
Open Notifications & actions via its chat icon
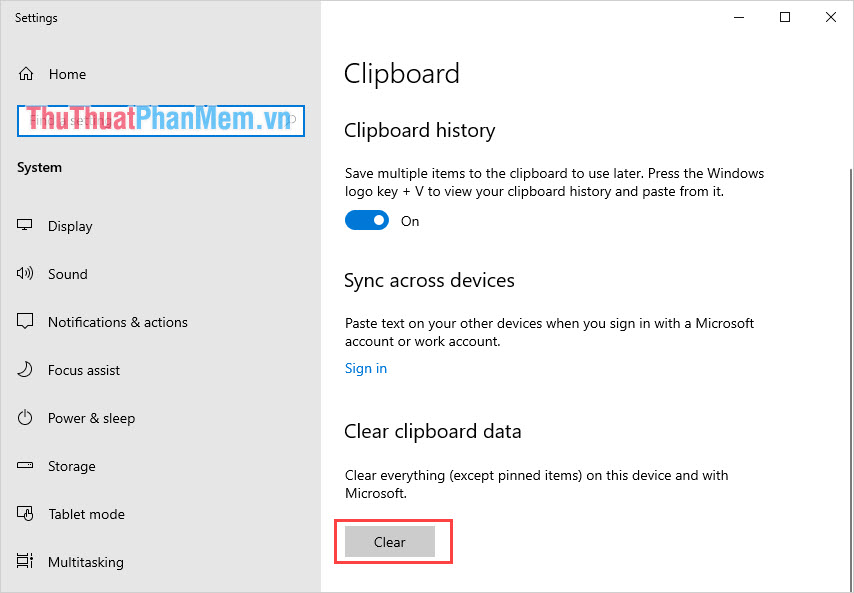pyautogui.click(x=24, y=322)
